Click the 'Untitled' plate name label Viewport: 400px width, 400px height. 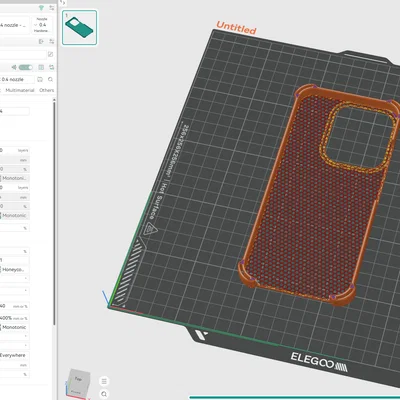click(236, 28)
